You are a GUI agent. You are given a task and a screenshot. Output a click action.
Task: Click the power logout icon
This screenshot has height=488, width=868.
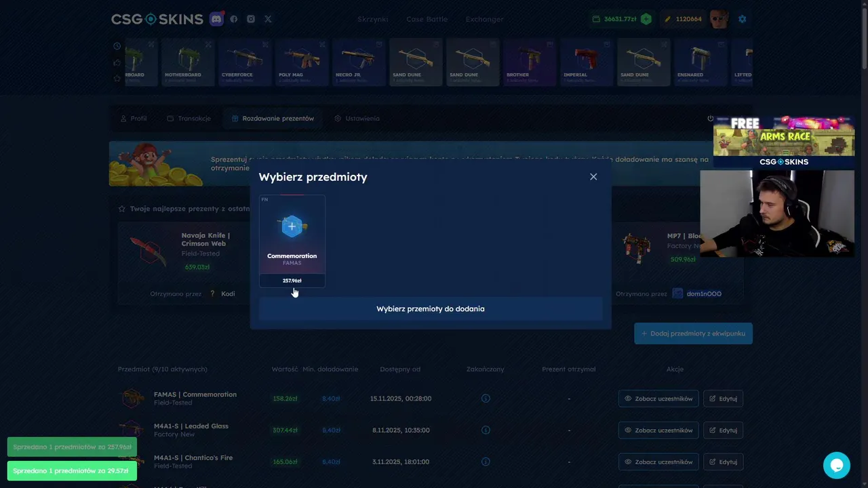711,119
